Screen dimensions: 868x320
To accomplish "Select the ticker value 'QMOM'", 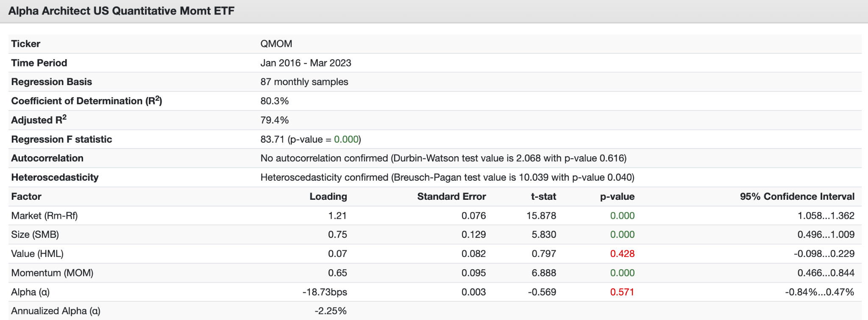I will point(276,44).
